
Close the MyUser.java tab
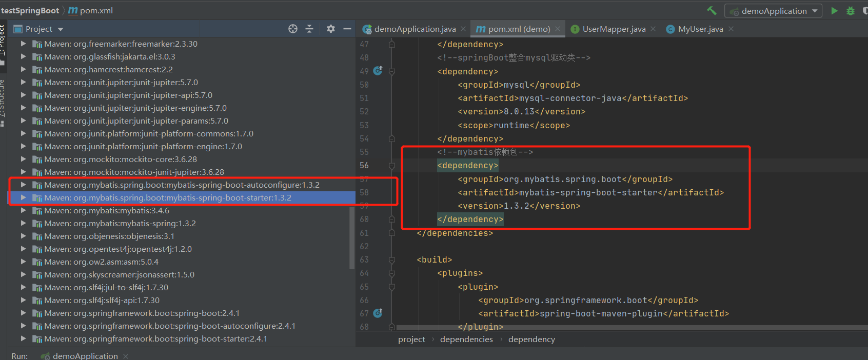(x=731, y=29)
